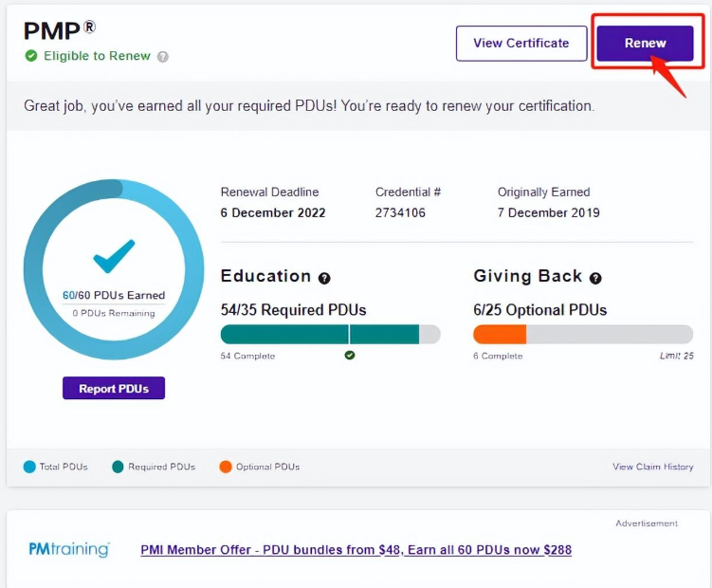Select the orange Optional PDUs legend dot
The height and width of the screenshot is (588, 712).
(x=225, y=467)
